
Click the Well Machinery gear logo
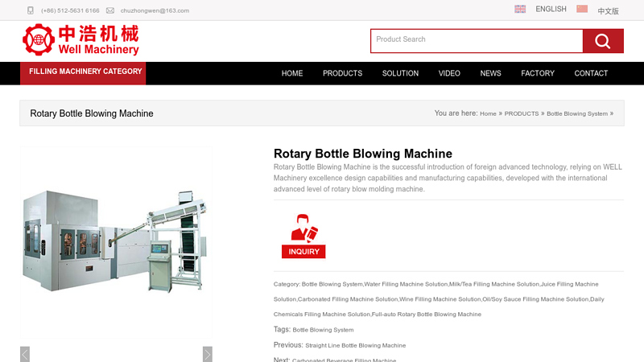tap(39, 39)
